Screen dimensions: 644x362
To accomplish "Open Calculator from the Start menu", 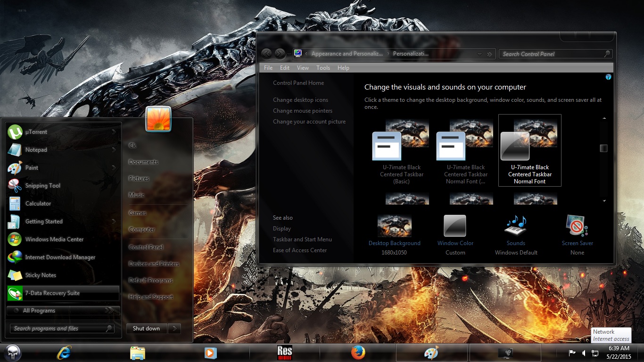I will 63,204.
